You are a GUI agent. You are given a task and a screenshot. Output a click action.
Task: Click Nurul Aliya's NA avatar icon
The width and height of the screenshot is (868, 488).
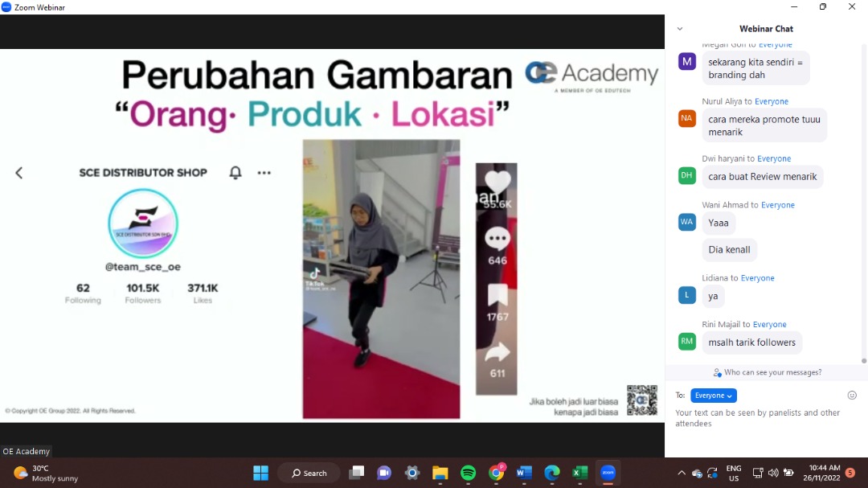coord(686,118)
